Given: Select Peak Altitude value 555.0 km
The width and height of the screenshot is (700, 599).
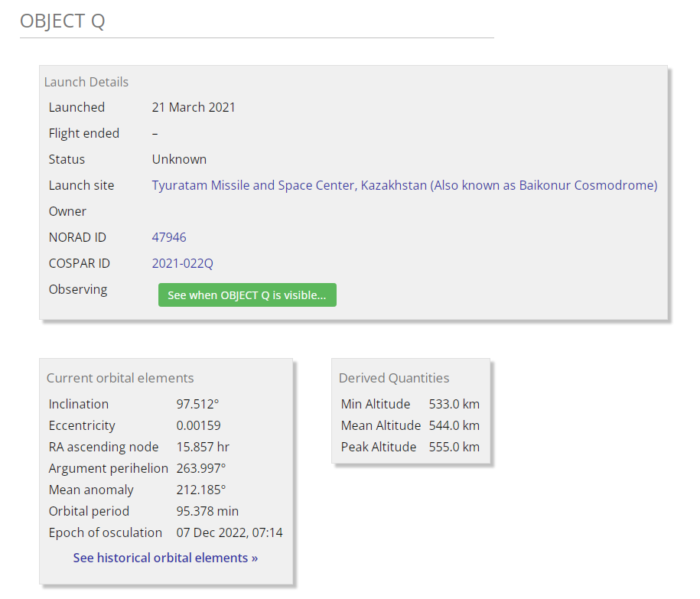Looking at the screenshot, I should pyautogui.click(x=454, y=447).
